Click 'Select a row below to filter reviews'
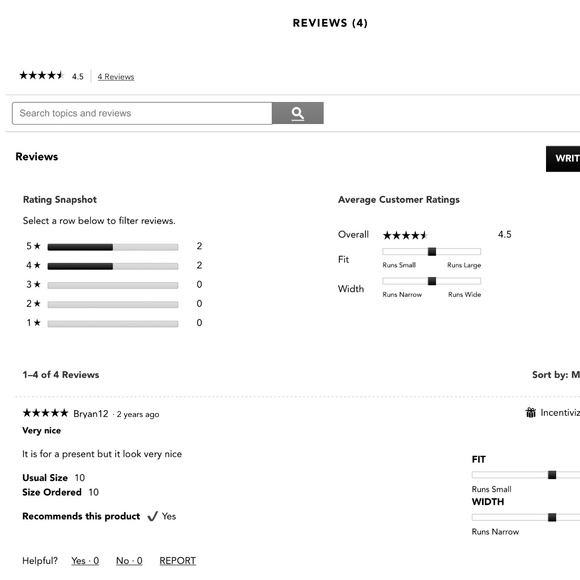The width and height of the screenshot is (580, 580). coord(99,221)
